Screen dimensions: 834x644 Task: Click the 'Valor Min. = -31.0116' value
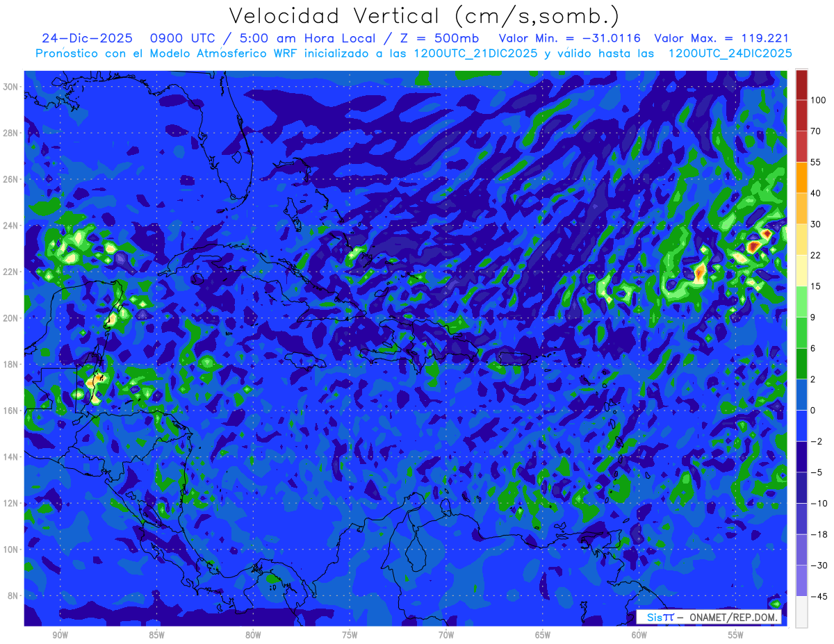[x=570, y=39]
